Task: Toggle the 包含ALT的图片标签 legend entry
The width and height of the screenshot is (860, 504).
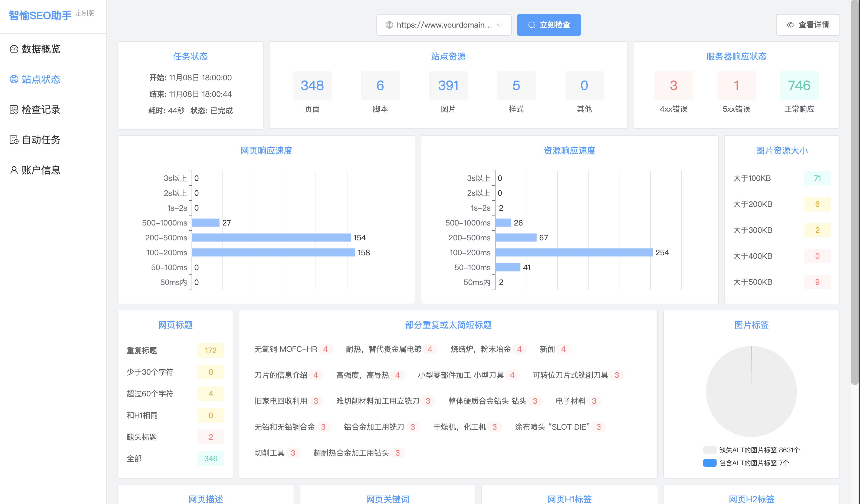Action: tap(754, 463)
